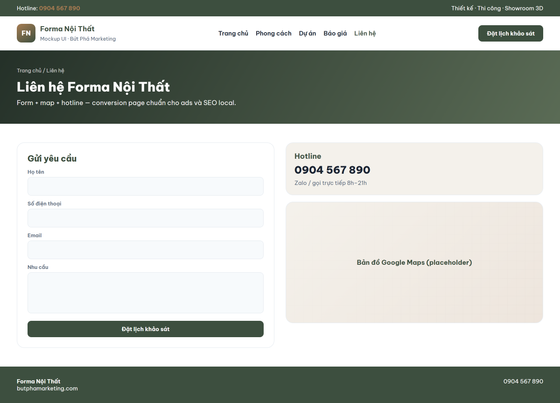Click the footer phone number 0904 567 890
The height and width of the screenshot is (403, 560).
(x=523, y=381)
